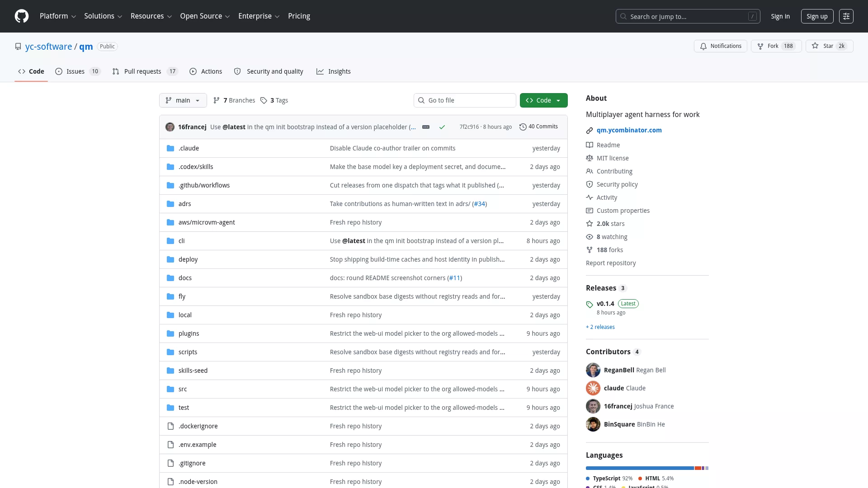Expand the Platform menu
The image size is (868, 488).
[58, 16]
